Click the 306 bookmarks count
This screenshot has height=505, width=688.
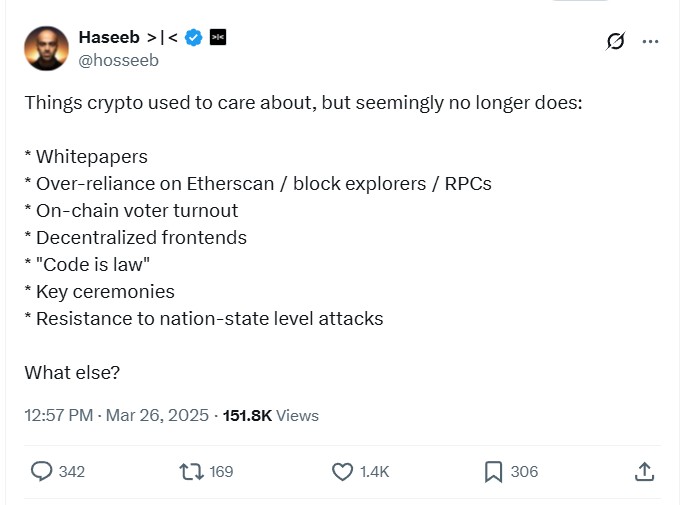[x=524, y=471]
